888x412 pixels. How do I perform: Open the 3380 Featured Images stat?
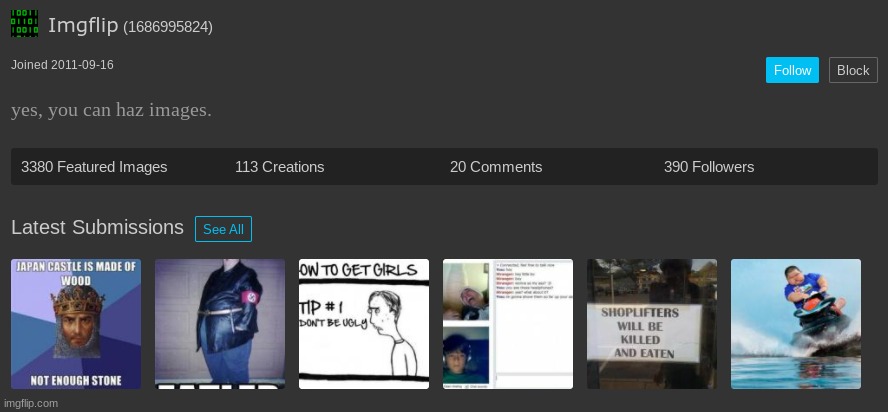click(94, 167)
